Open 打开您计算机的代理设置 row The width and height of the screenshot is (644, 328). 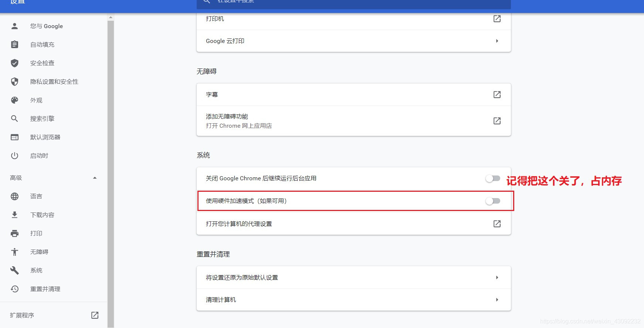click(x=354, y=224)
